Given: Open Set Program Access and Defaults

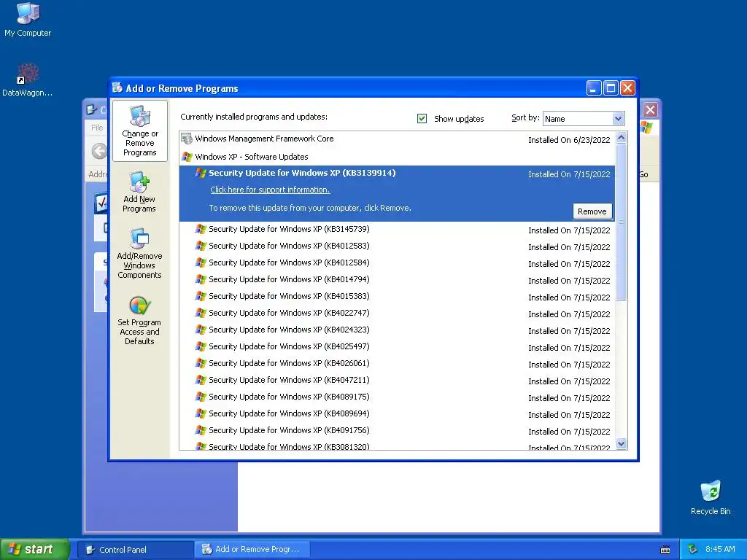Looking at the screenshot, I should pos(139,320).
